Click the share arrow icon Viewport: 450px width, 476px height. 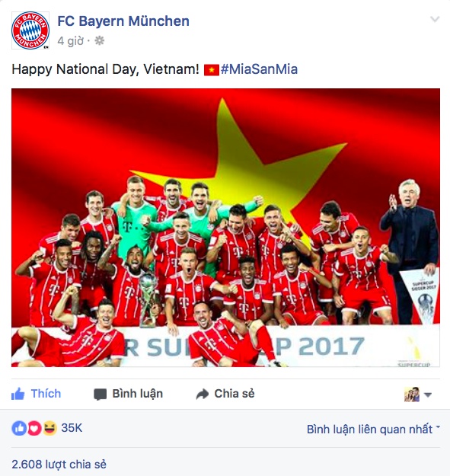coord(203,394)
